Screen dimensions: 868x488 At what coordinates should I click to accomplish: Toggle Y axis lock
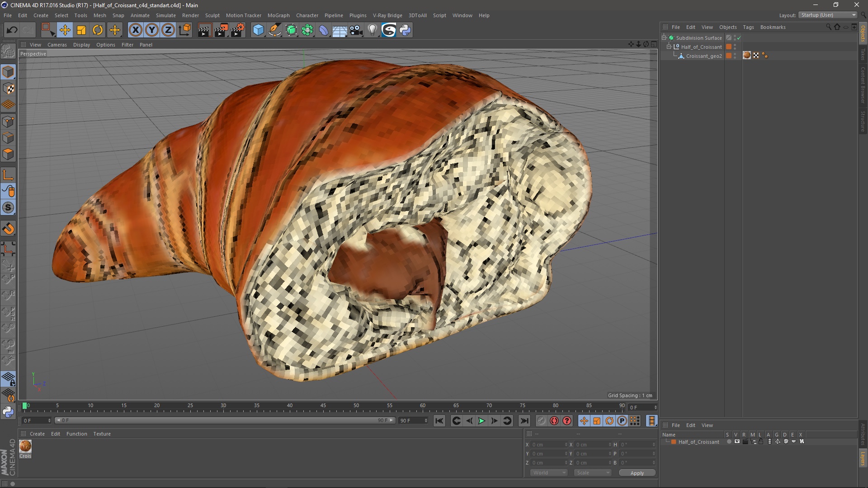coord(152,30)
